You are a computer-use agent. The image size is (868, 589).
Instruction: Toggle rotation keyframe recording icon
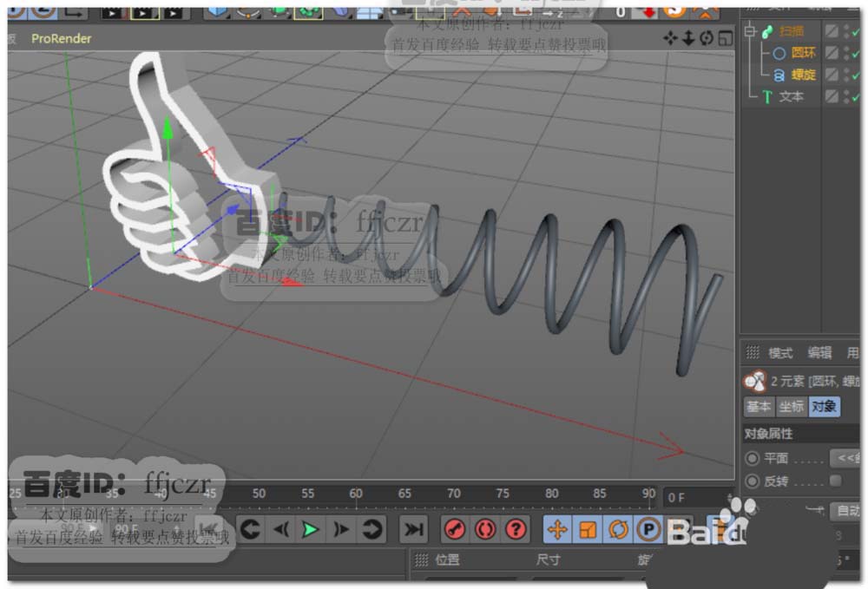pyautogui.click(x=618, y=529)
